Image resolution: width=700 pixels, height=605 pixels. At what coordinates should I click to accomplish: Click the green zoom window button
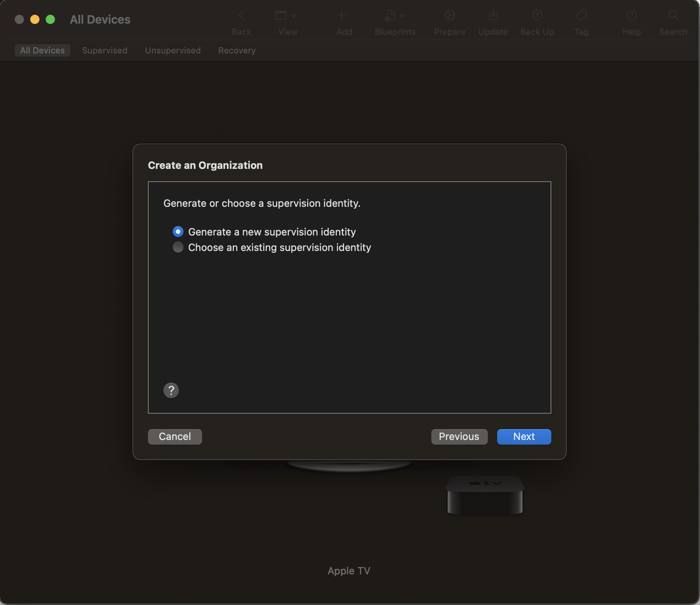coord(50,19)
